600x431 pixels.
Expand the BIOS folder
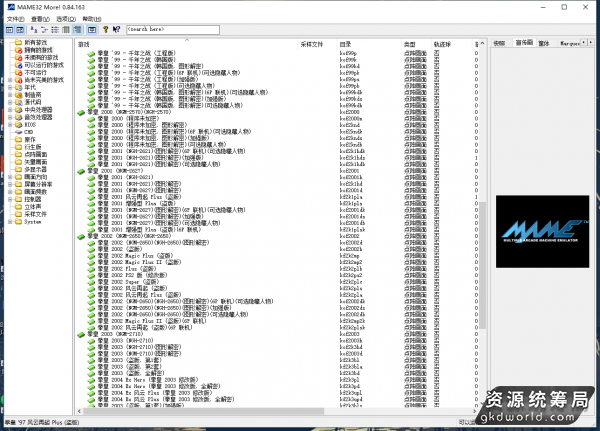10,124
